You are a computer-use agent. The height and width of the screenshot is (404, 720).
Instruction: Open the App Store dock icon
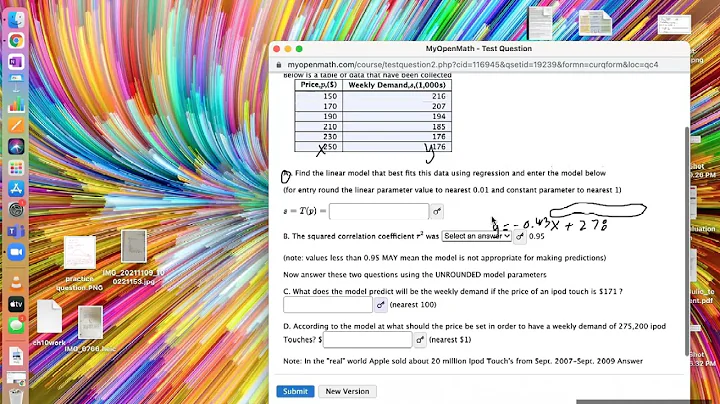coord(16,189)
